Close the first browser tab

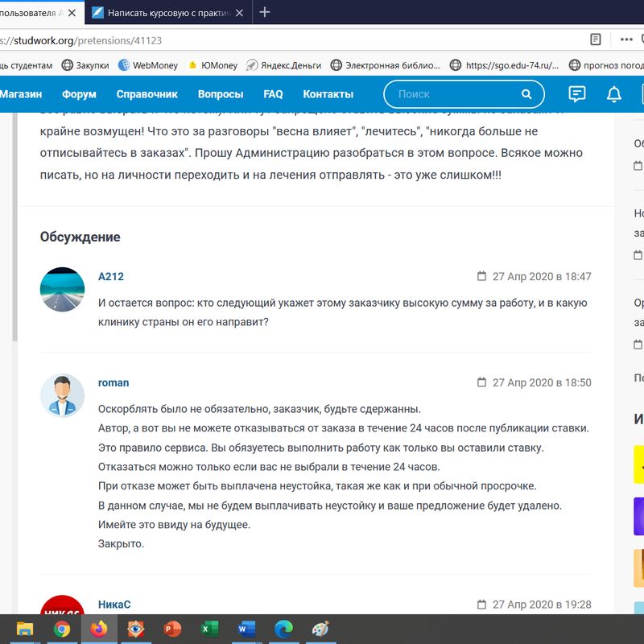click(x=72, y=12)
